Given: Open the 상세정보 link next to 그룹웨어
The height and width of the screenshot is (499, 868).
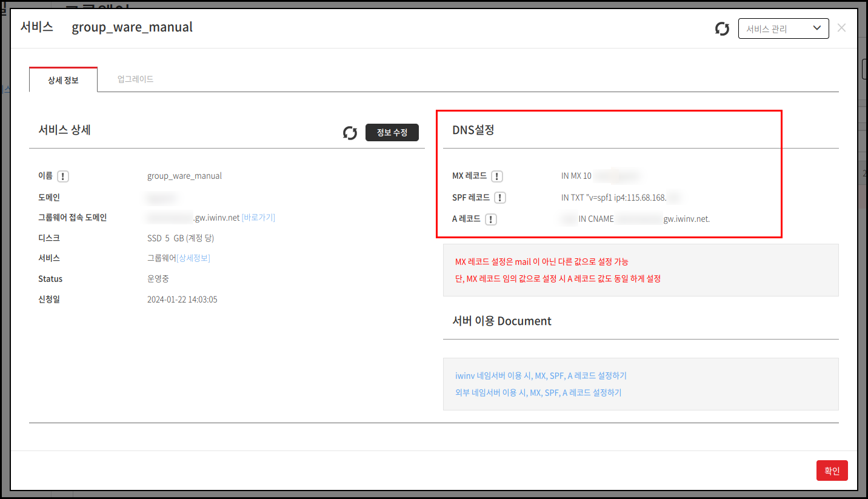Looking at the screenshot, I should click(x=193, y=258).
